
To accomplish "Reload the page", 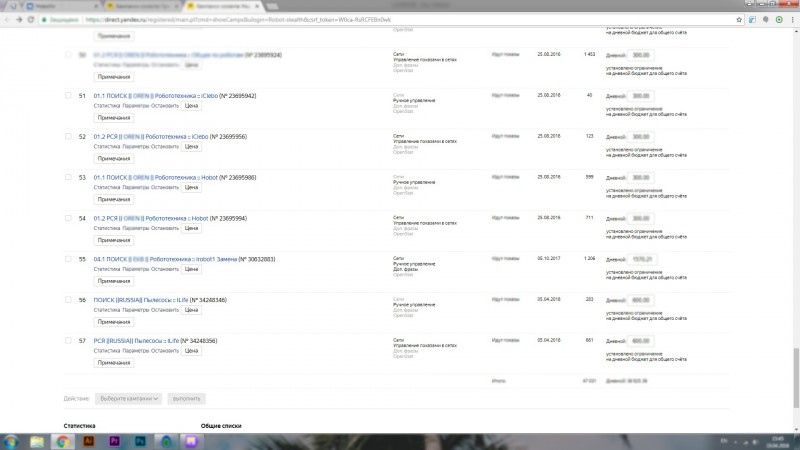I will [31, 19].
